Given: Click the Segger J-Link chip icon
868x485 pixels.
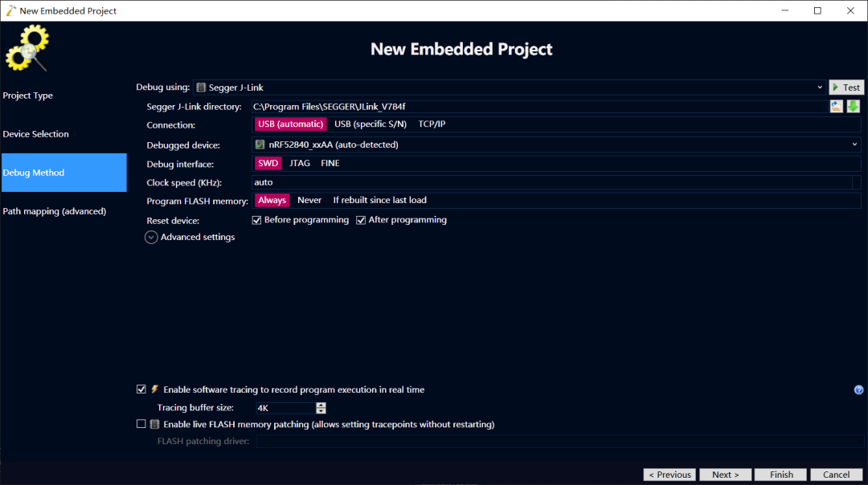Looking at the screenshot, I should pos(201,88).
